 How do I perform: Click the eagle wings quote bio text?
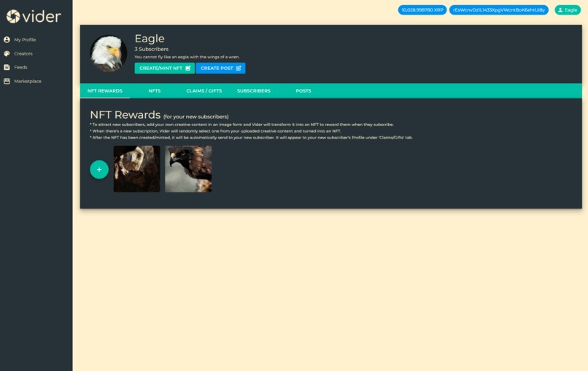tap(187, 57)
